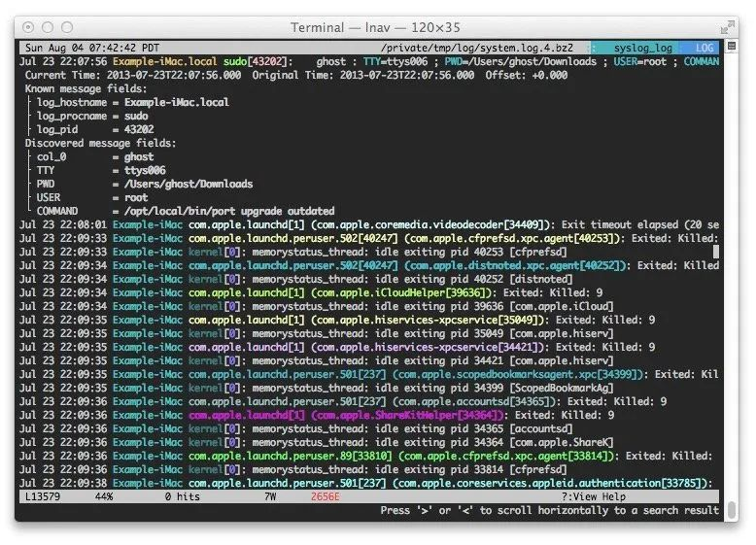This screenshot has height=545, width=756.
Task: Select the TTY = ttys006 field row
Action: 101,170
